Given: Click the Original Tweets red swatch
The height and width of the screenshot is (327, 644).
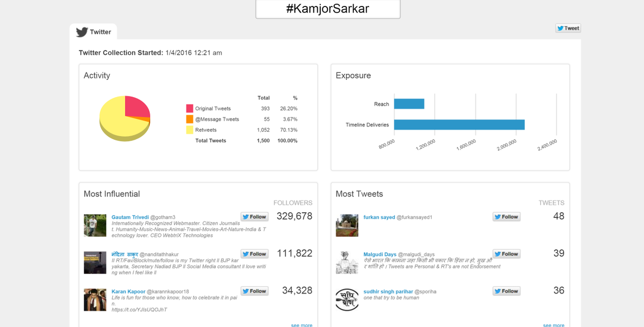Looking at the screenshot, I should tap(189, 108).
